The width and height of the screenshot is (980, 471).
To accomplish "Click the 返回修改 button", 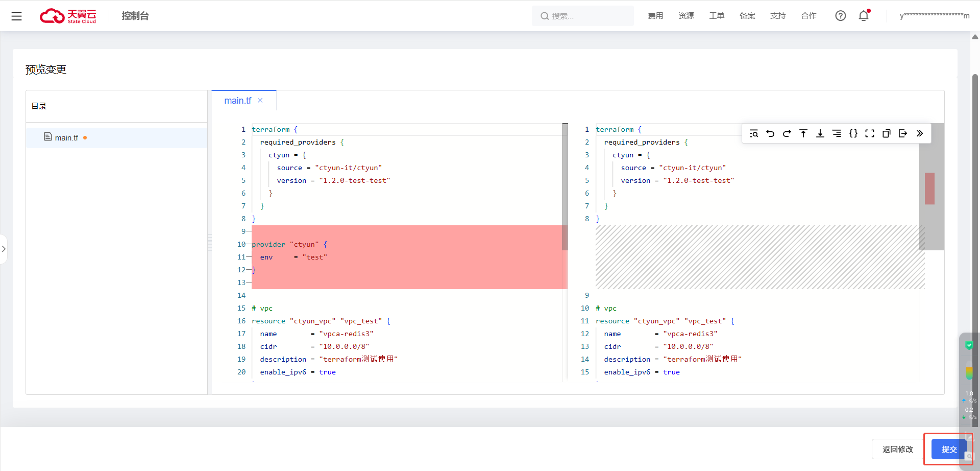I will [x=897, y=449].
